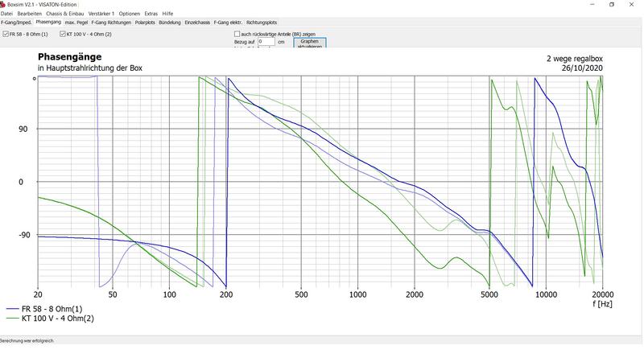Switch to the F-Gang/Imped. tab
Viewport: 644px width, 362px height.
(x=16, y=23)
